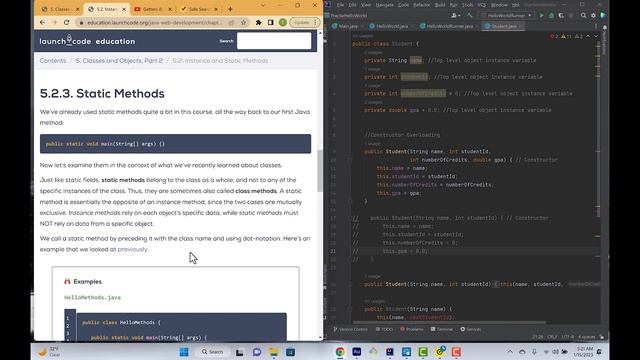Start debugging with the bug icon

point(551,16)
